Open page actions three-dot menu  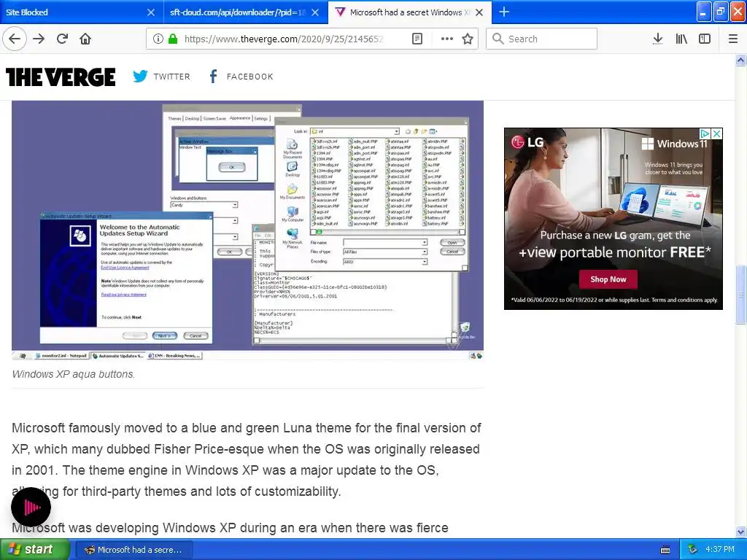[447, 39]
